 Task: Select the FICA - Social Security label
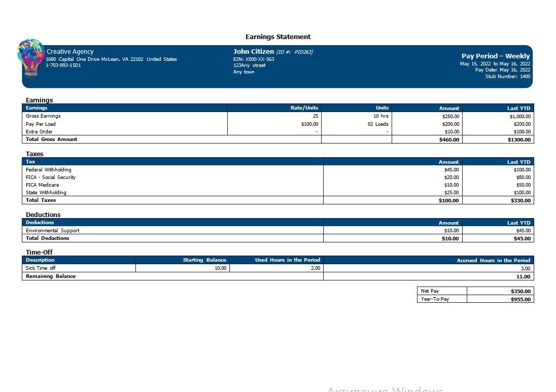[x=51, y=177]
